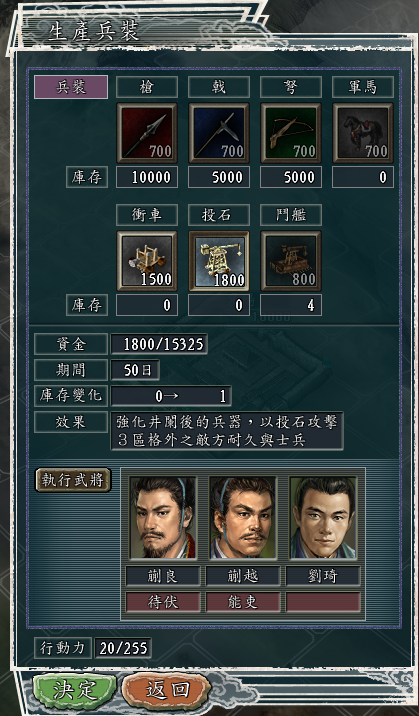Click the 資金 value 1800/15325
This screenshot has height=716, width=419.
(159, 344)
